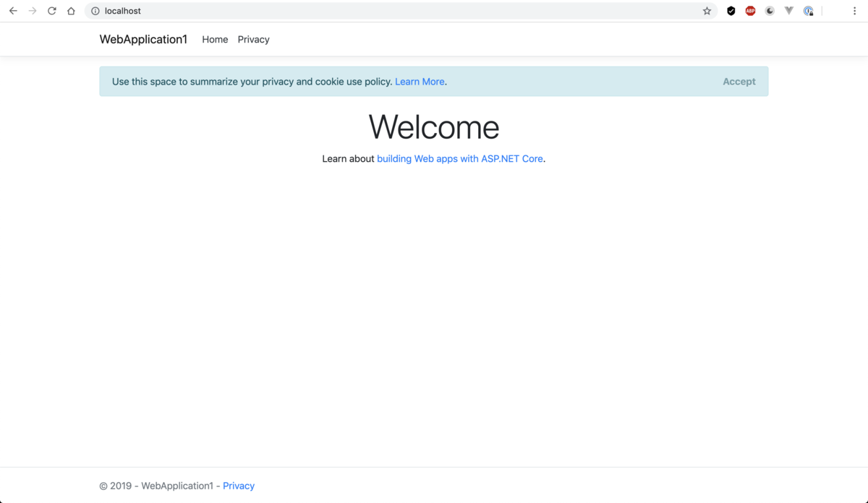Click the 'Learn about' text
868x503 pixels.
pyautogui.click(x=348, y=158)
